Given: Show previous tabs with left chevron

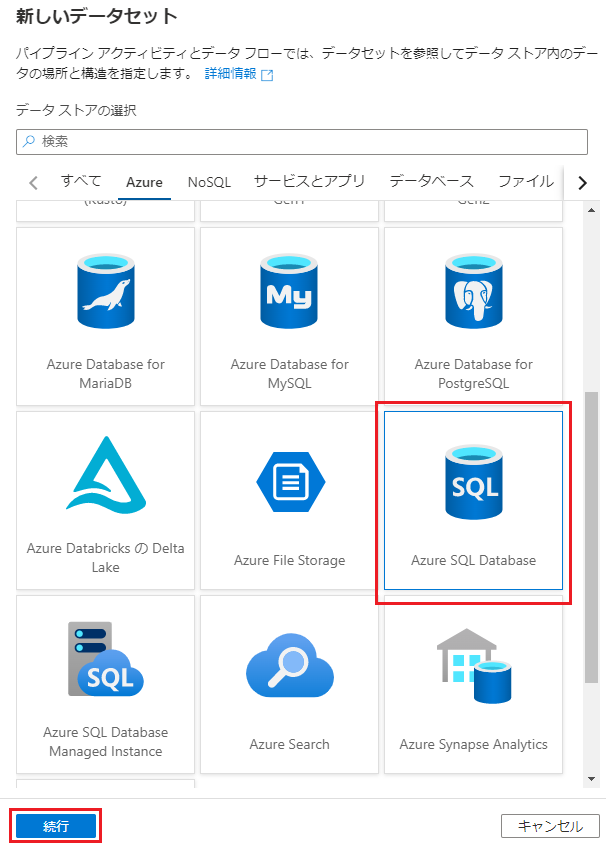Looking at the screenshot, I should click(34, 182).
